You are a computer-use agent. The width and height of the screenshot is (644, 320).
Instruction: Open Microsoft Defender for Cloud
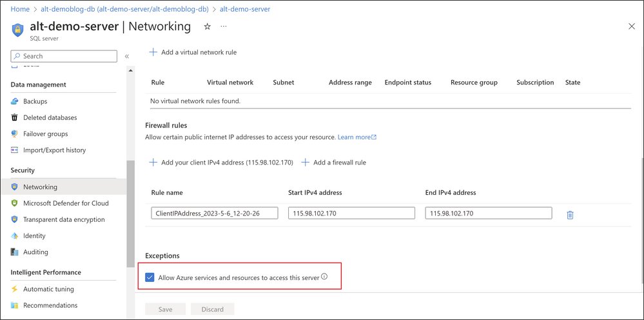click(x=66, y=203)
